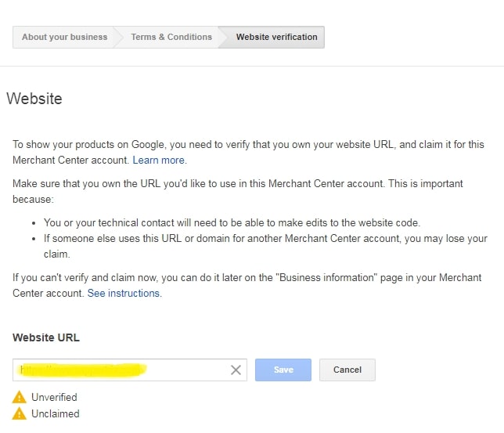Clear the Website URL field with the X icon
Viewport: 504px width, 433px height.
[236, 370]
